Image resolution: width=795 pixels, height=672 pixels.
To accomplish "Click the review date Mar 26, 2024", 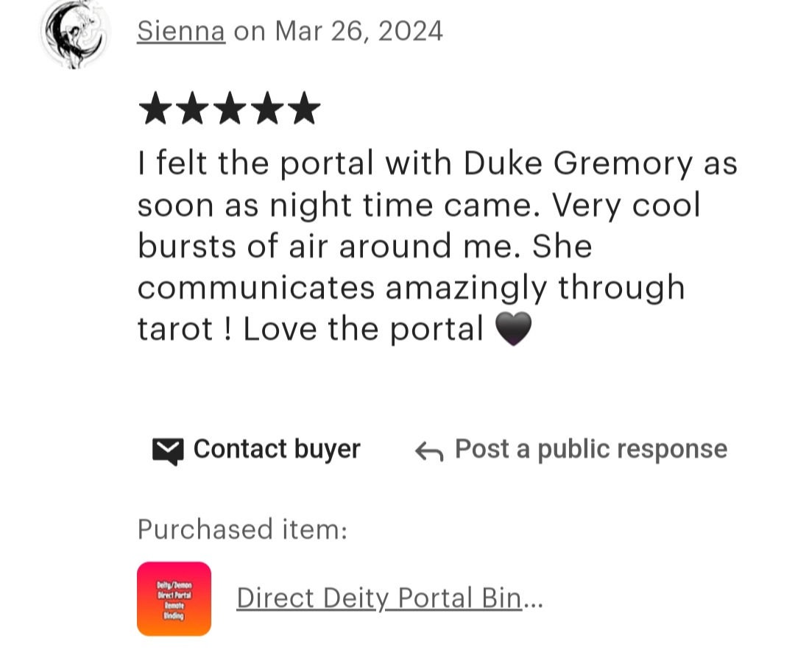I will click(359, 31).
